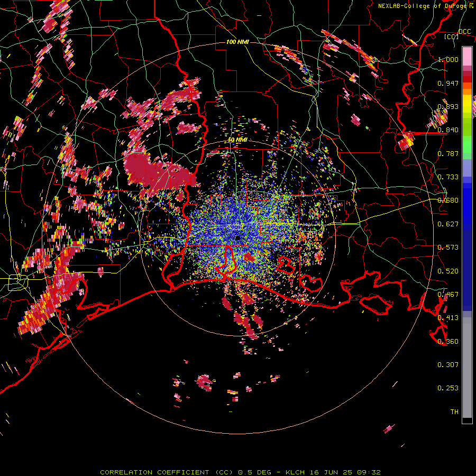Click the 0.733 value on color scale

point(448,177)
